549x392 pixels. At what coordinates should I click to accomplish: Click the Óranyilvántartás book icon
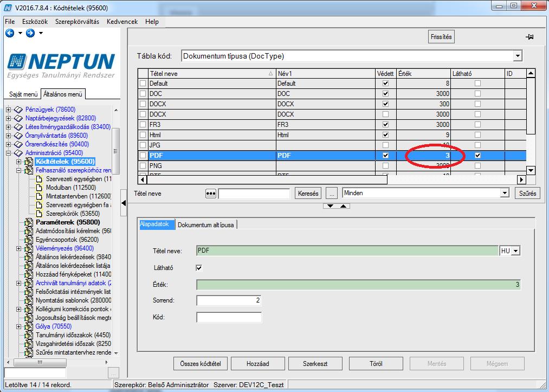pyautogui.click(x=18, y=136)
